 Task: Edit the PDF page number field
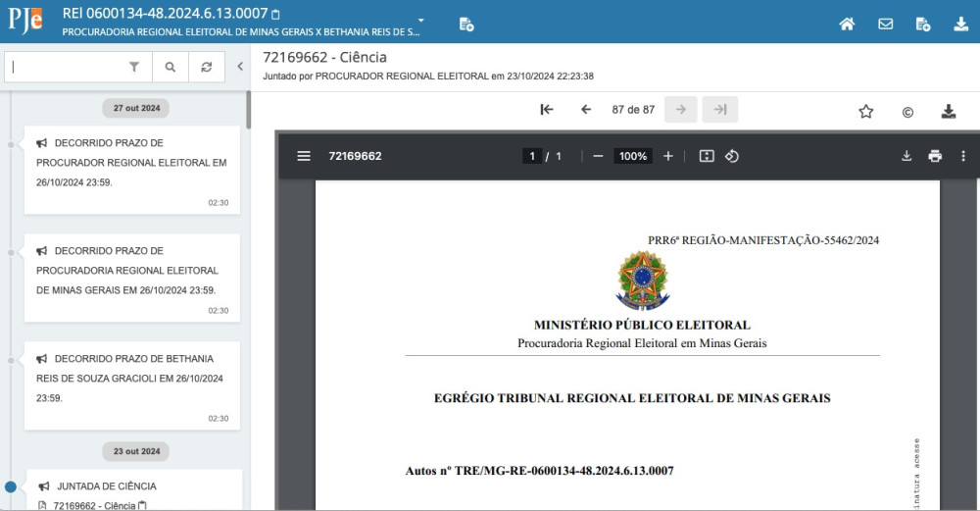(532, 156)
